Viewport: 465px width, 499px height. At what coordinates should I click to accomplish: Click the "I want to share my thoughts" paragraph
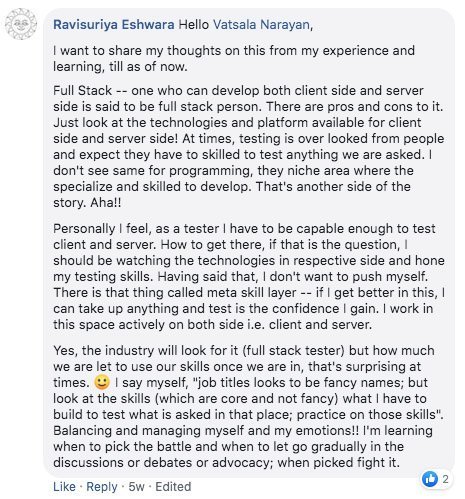(234, 59)
